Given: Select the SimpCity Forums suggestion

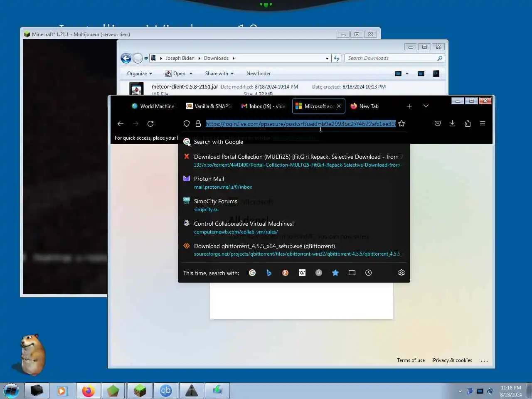Looking at the screenshot, I should point(294,205).
